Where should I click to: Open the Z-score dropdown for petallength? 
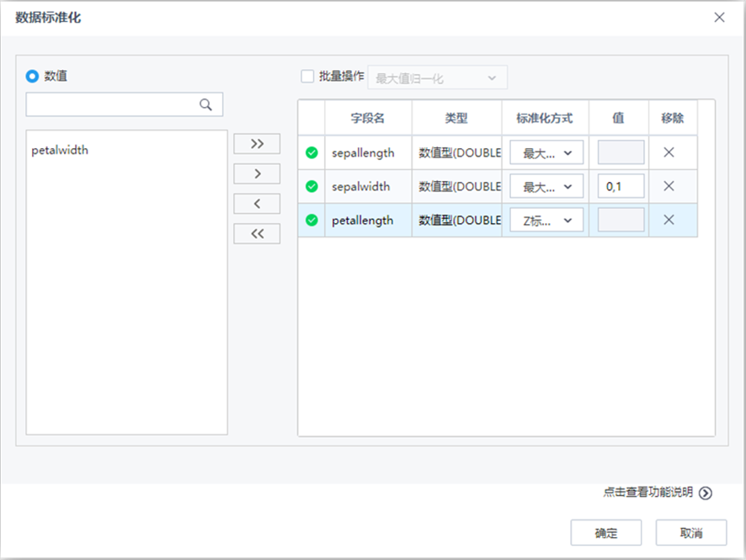click(546, 220)
